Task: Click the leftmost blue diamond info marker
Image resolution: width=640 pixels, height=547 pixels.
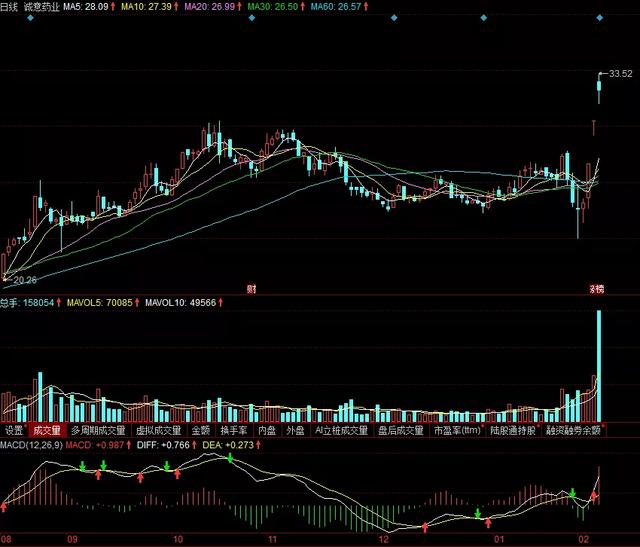Action: click(x=30, y=18)
